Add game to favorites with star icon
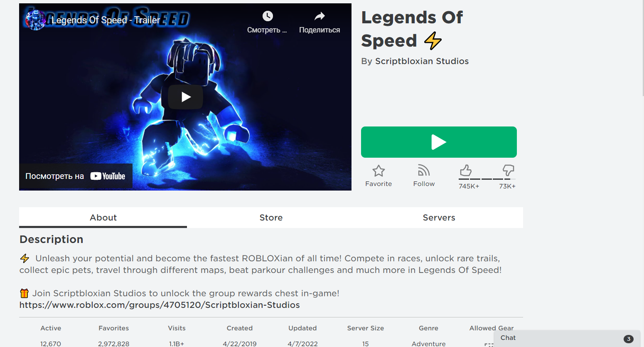The height and width of the screenshot is (347, 644). (x=379, y=171)
